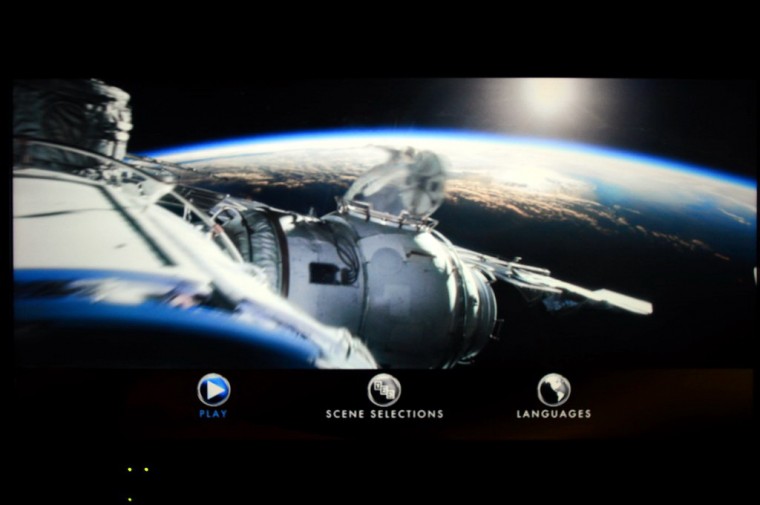
Task: Click the Languages globe icon
Action: [554, 390]
